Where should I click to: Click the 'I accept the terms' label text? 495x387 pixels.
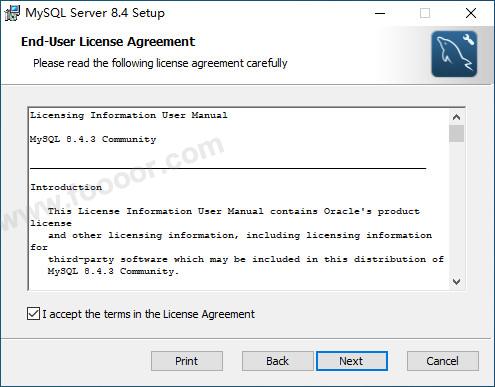click(x=148, y=314)
